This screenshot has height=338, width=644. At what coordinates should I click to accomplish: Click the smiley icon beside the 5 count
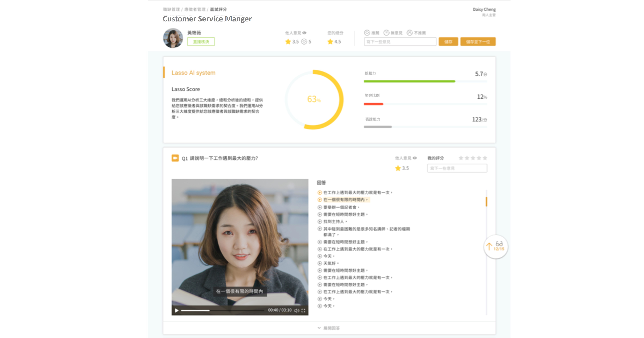tap(304, 42)
